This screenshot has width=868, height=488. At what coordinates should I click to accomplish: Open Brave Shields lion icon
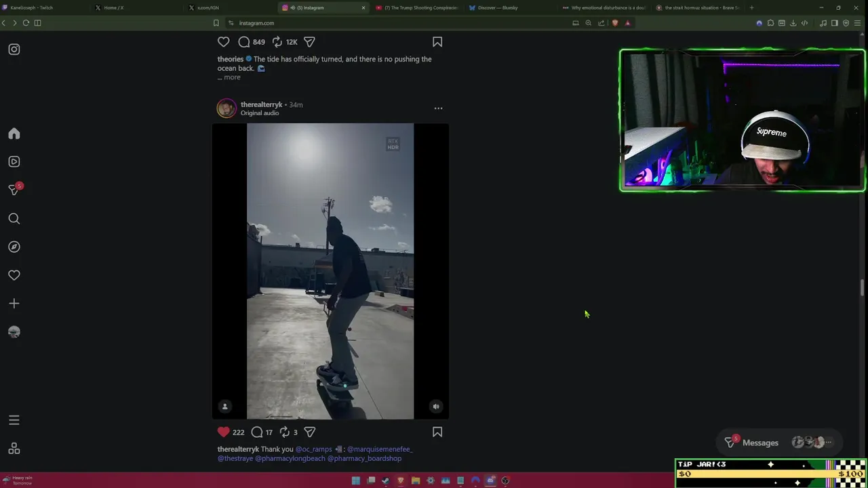(614, 23)
